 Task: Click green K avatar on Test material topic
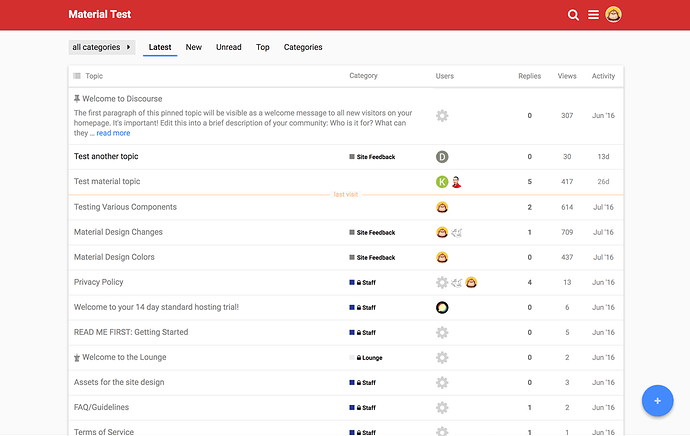[442, 182]
